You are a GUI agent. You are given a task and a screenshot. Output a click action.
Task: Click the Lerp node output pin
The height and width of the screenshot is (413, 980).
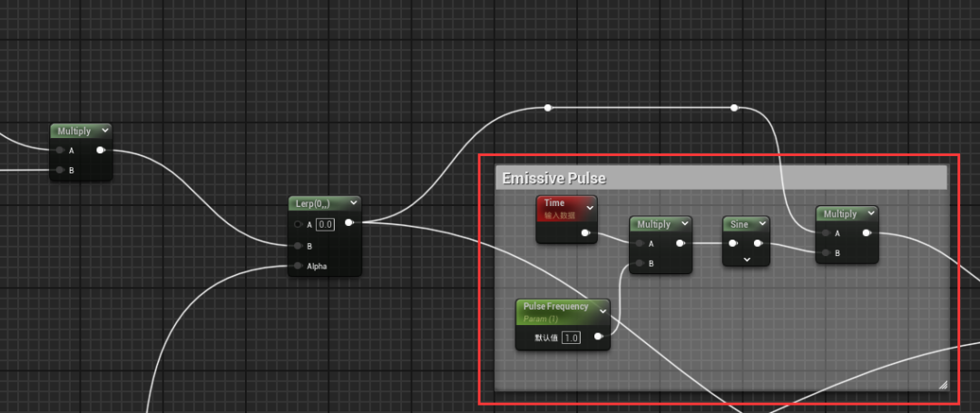pos(348,222)
